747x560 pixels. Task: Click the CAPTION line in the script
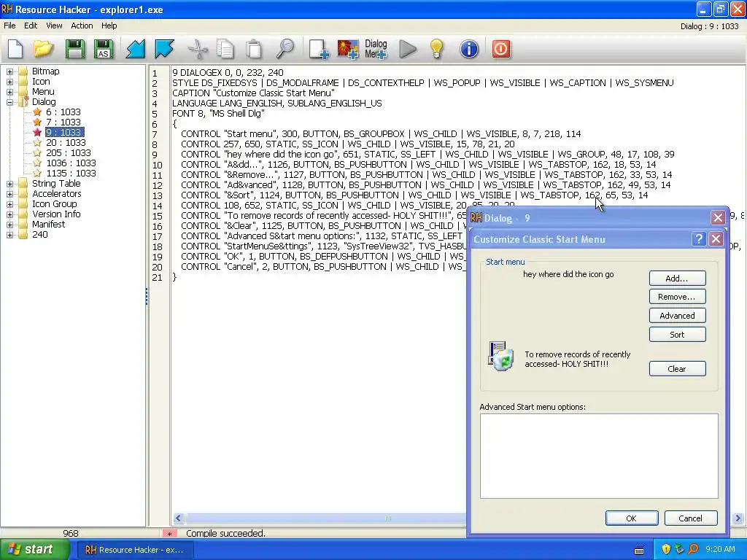click(253, 93)
